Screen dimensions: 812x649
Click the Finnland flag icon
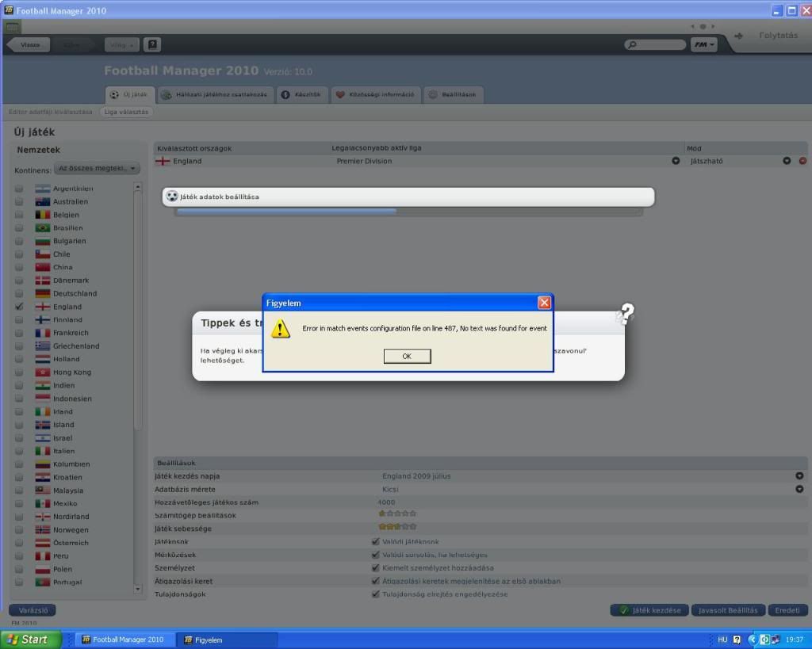point(43,320)
